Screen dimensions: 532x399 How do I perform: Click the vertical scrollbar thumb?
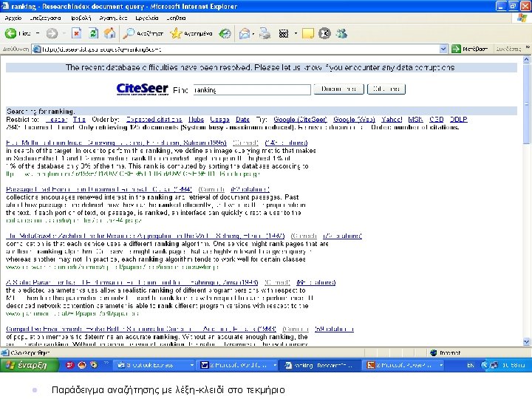coord(526,104)
